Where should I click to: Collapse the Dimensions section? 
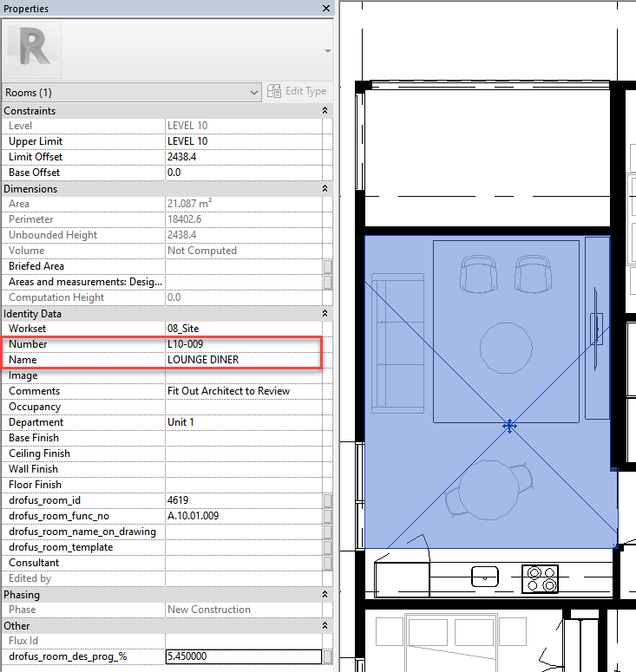coord(325,189)
